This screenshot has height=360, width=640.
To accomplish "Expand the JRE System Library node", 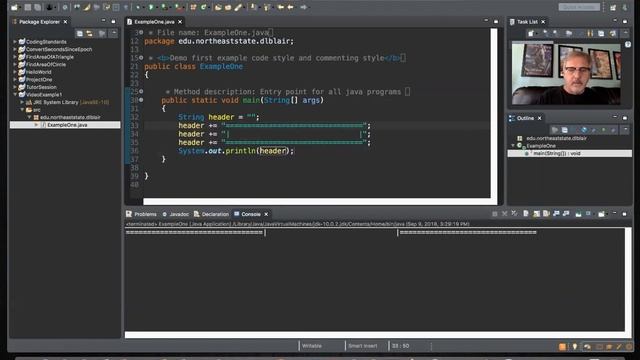I will point(22,102).
